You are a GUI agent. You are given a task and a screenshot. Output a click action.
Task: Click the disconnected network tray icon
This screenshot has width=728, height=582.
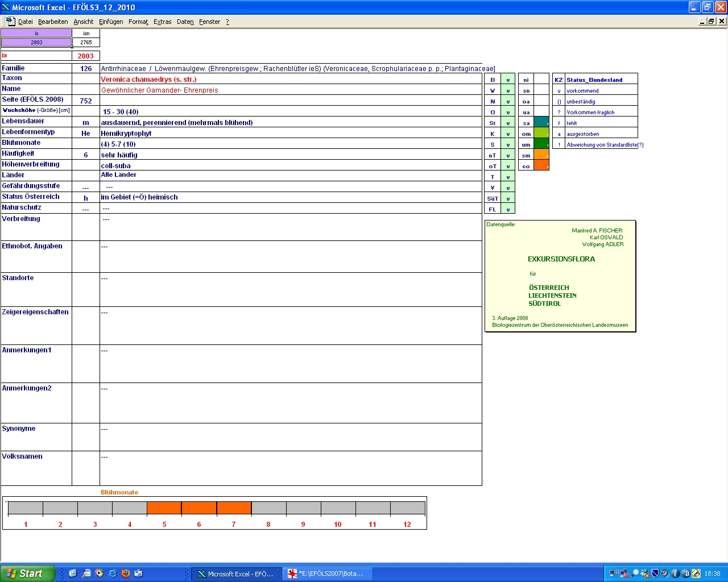(624, 573)
